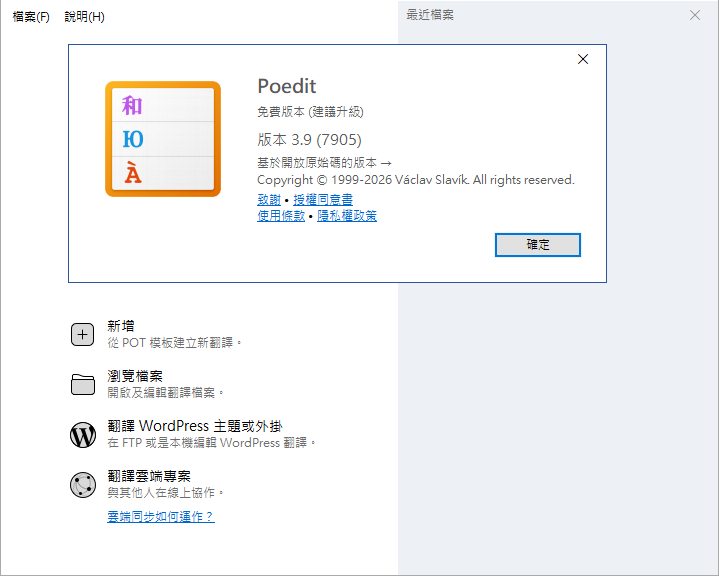Viewport: 719px width, 576px height.
Task: Click 從 POT 模板建立新翻譯 description
Action: tap(174, 343)
